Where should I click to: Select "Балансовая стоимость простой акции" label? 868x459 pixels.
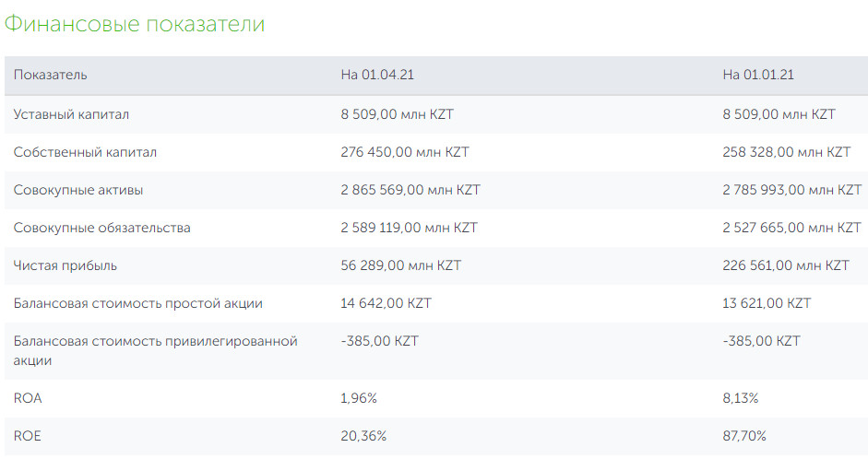[138, 303]
